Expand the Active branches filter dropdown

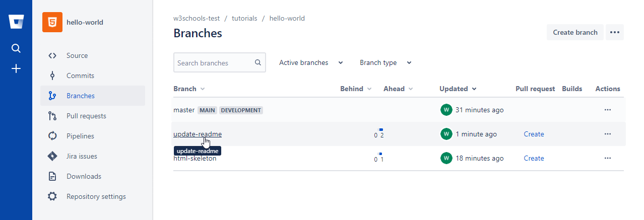311,63
